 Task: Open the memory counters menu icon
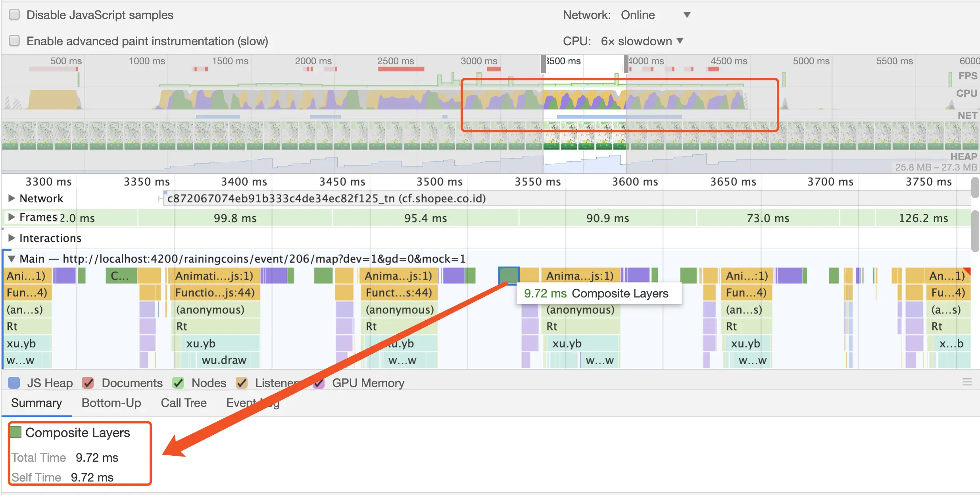tap(967, 382)
